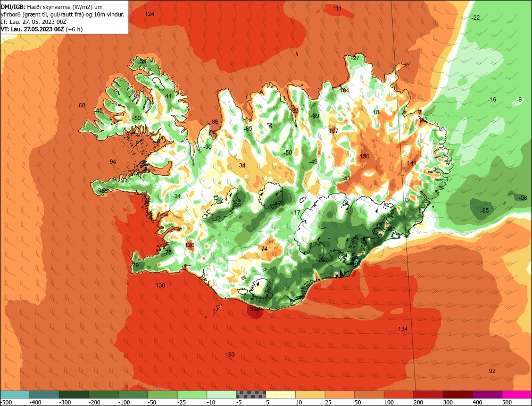Viewport: 532px width, 406px height.
Task: Click the value 156 on the map
Action: click(365, 156)
